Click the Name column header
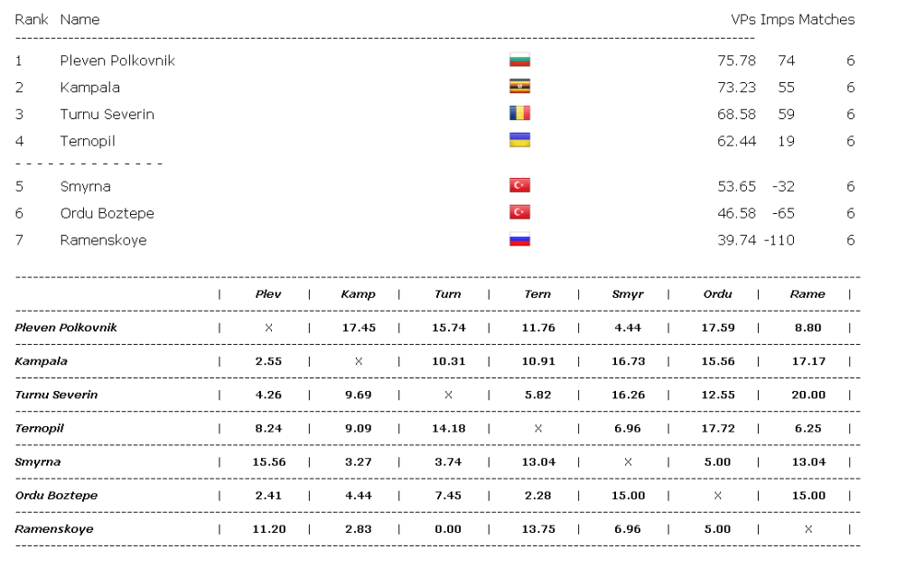This screenshot has width=924, height=568. click(79, 19)
